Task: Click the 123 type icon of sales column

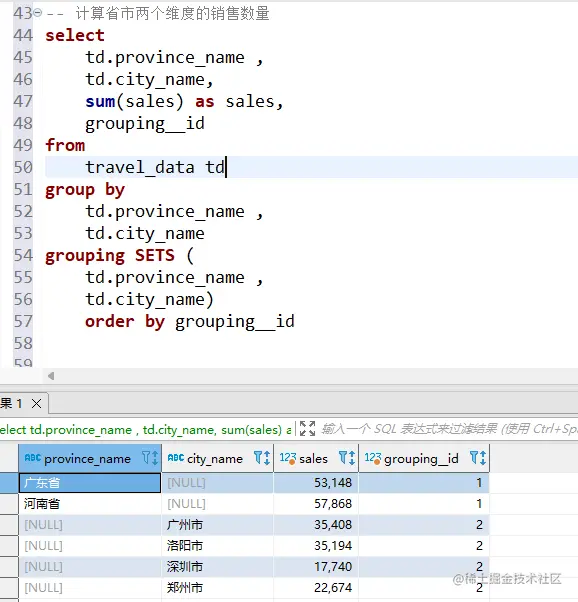Action: (288, 458)
